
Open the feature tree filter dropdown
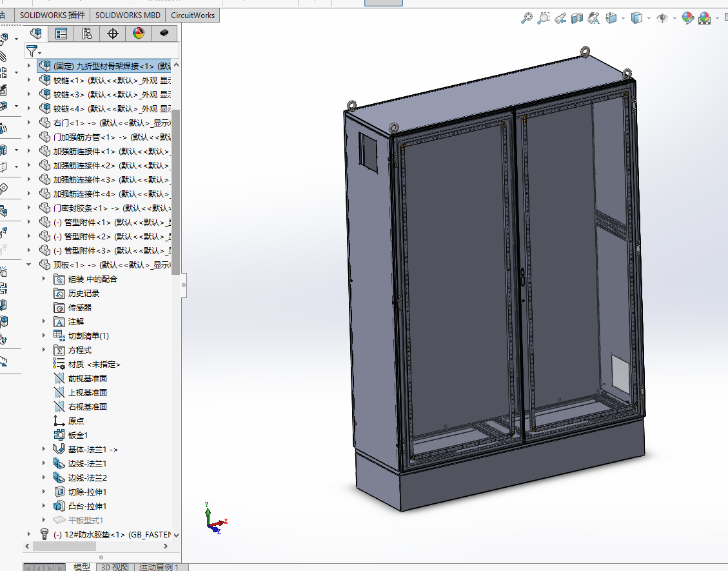34,50
